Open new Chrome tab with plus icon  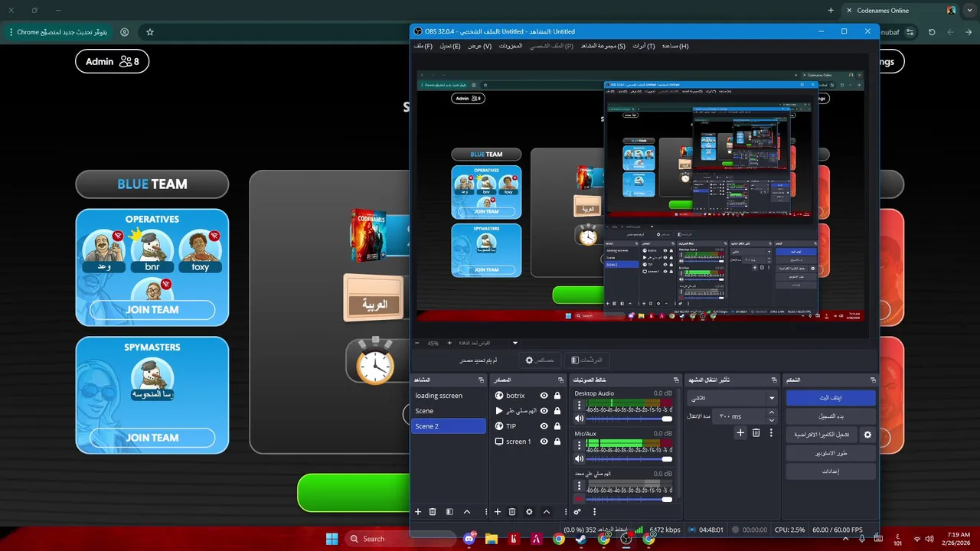click(x=831, y=10)
